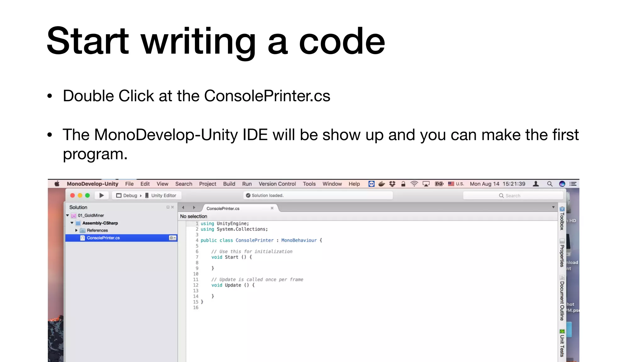The width and height of the screenshot is (644, 362).
Task: Open the Notification Center icon
Action: click(x=573, y=184)
